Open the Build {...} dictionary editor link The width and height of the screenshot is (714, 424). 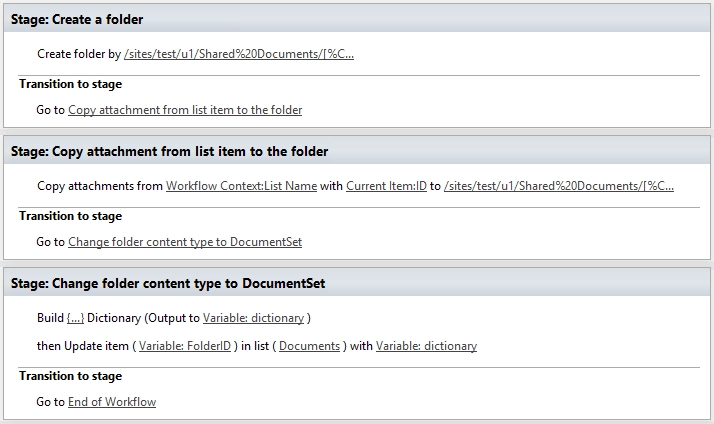(75, 318)
